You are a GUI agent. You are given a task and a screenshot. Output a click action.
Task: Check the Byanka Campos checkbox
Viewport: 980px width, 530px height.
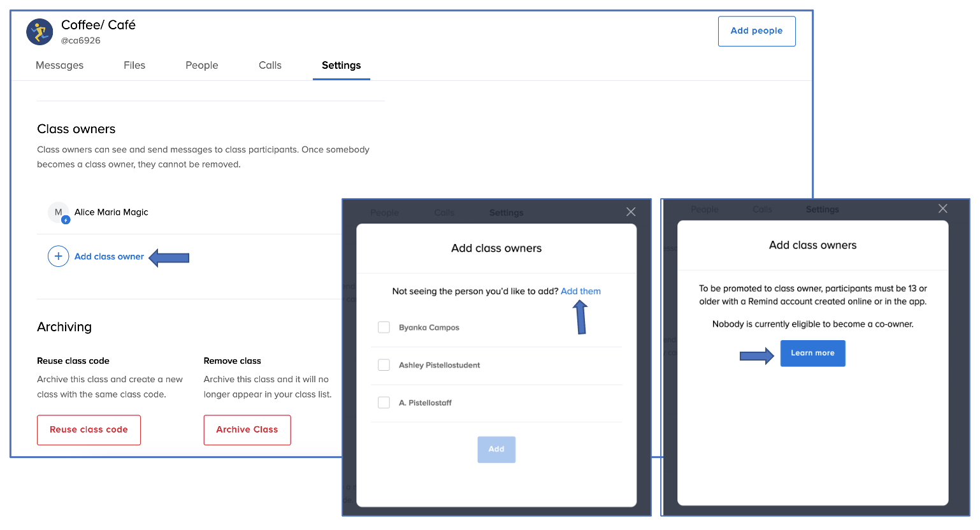(x=384, y=327)
